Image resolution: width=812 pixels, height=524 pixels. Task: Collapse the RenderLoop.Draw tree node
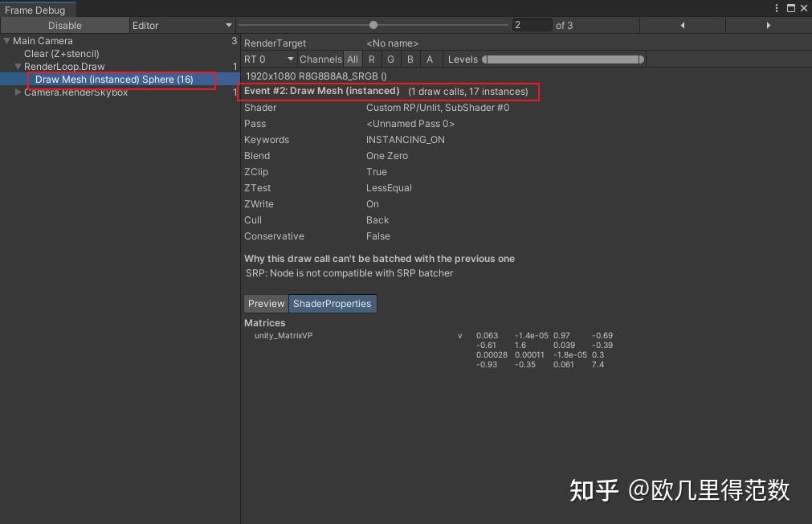(x=18, y=67)
